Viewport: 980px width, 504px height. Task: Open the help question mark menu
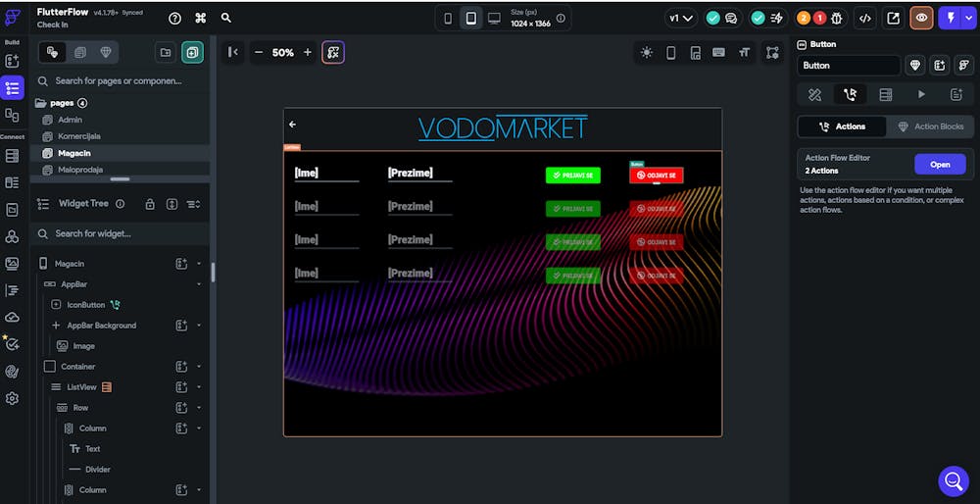pos(175,18)
